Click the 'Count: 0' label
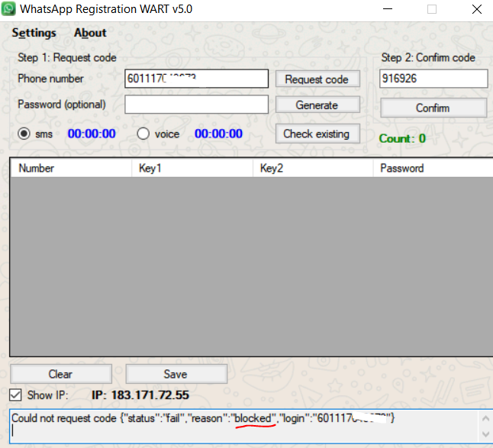The height and width of the screenshot is (448, 493). point(402,138)
